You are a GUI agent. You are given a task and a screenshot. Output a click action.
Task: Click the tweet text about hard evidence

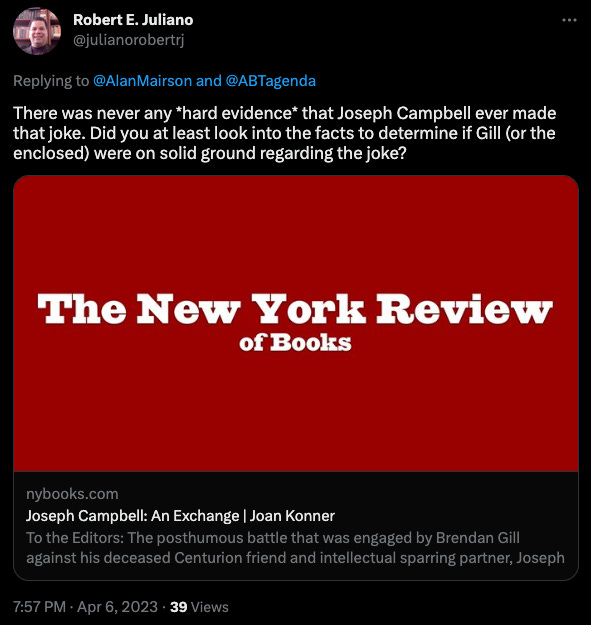click(x=285, y=133)
